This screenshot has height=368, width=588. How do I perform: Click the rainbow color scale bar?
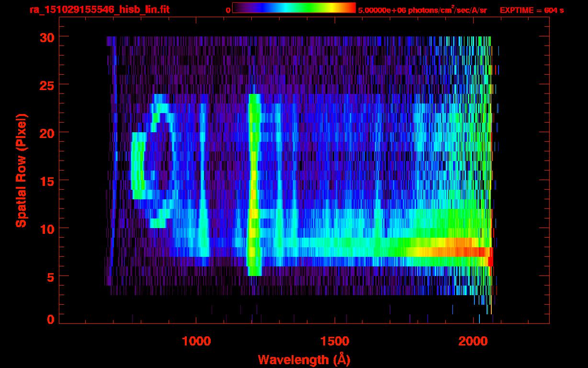point(294,8)
